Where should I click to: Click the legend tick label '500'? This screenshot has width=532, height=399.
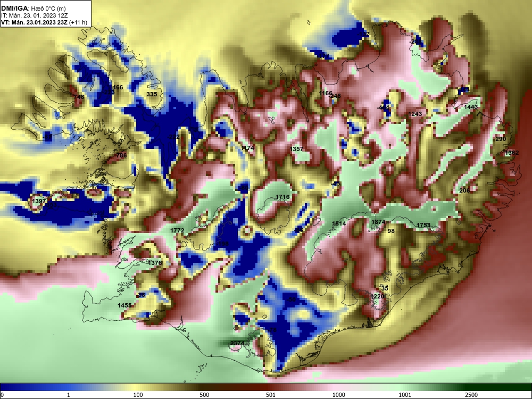[x=204, y=395]
